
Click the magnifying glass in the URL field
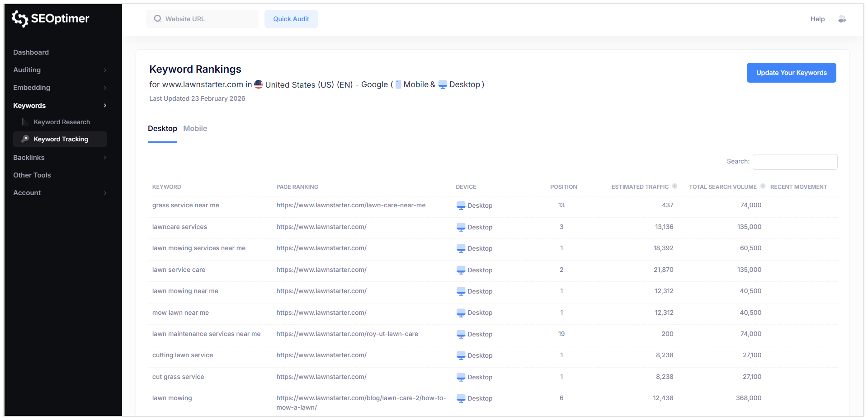coord(157,19)
